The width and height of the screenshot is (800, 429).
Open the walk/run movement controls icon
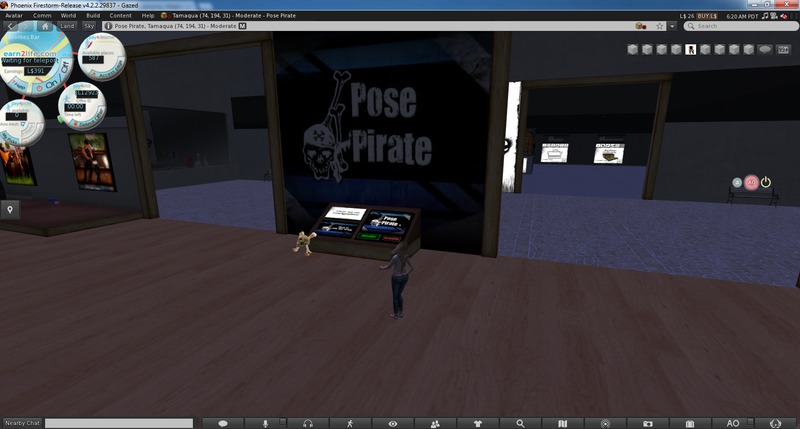[350, 423]
